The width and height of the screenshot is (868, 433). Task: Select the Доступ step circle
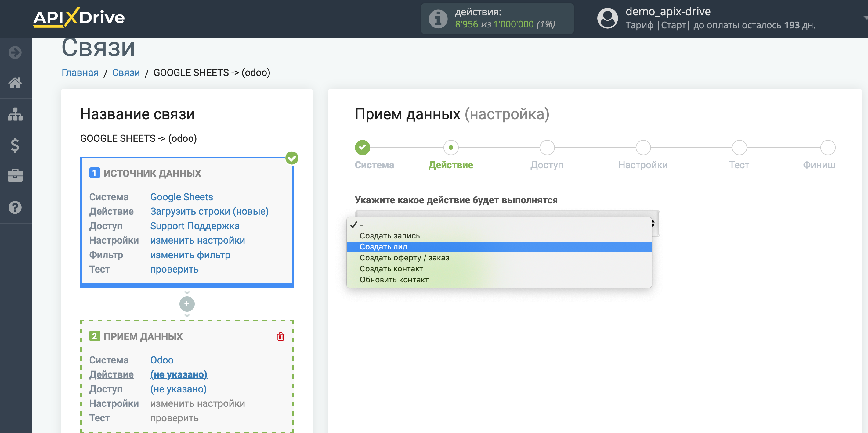[x=547, y=148]
